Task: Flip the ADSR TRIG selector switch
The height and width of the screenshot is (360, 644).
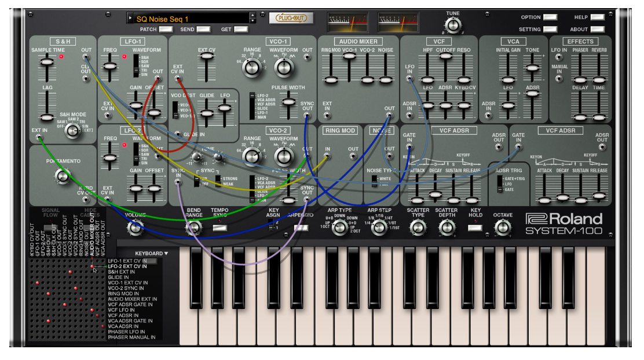Action: (499, 184)
